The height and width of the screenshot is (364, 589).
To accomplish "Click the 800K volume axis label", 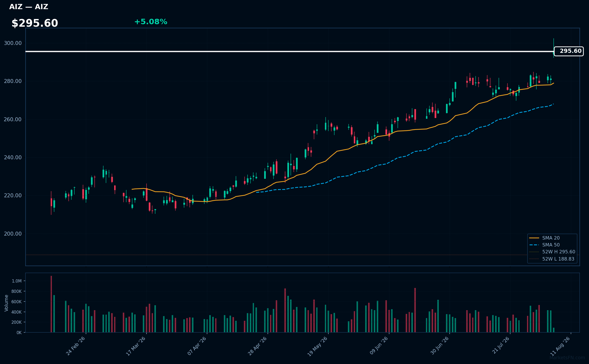I will 17,291.
